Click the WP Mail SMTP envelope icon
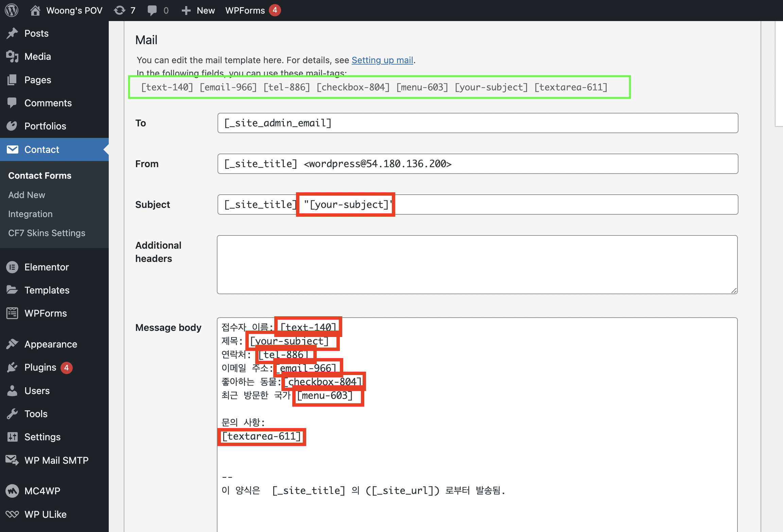The width and height of the screenshot is (783, 532). (x=12, y=460)
